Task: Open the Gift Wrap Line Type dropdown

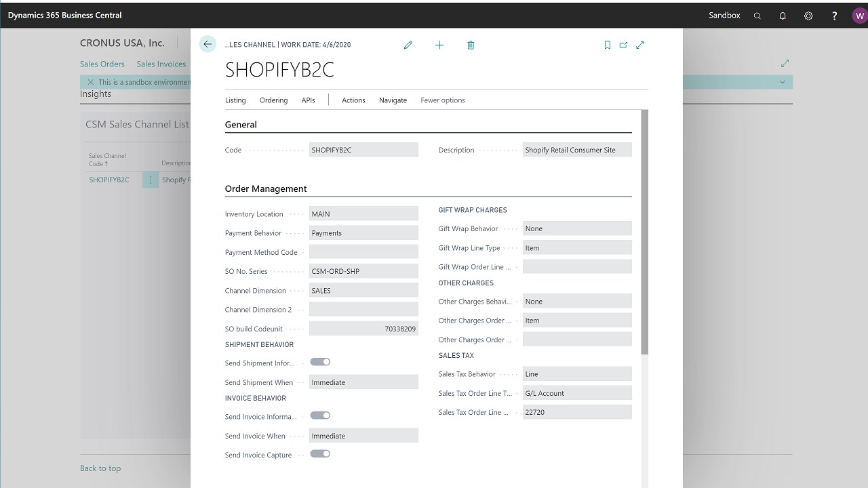Action: click(577, 247)
